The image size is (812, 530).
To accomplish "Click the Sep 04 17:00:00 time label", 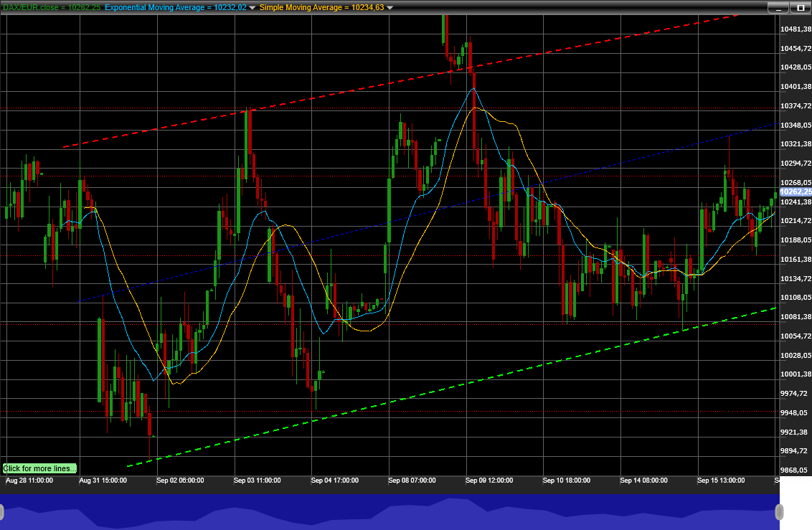I will coord(334,481).
